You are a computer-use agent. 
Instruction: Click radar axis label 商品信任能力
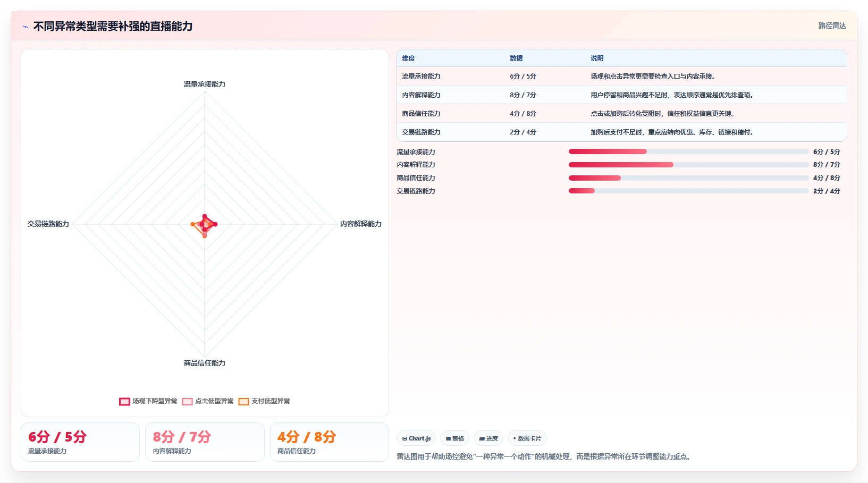[x=205, y=363]
